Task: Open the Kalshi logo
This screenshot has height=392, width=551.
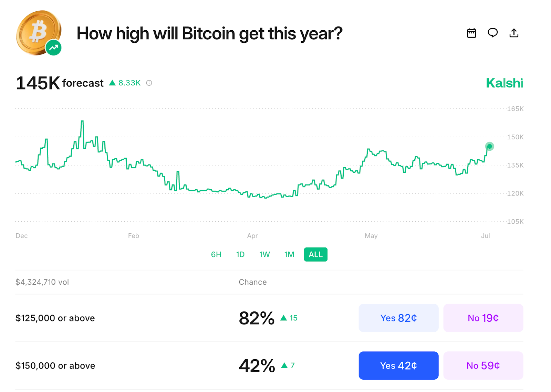Action: pos(504,83)
